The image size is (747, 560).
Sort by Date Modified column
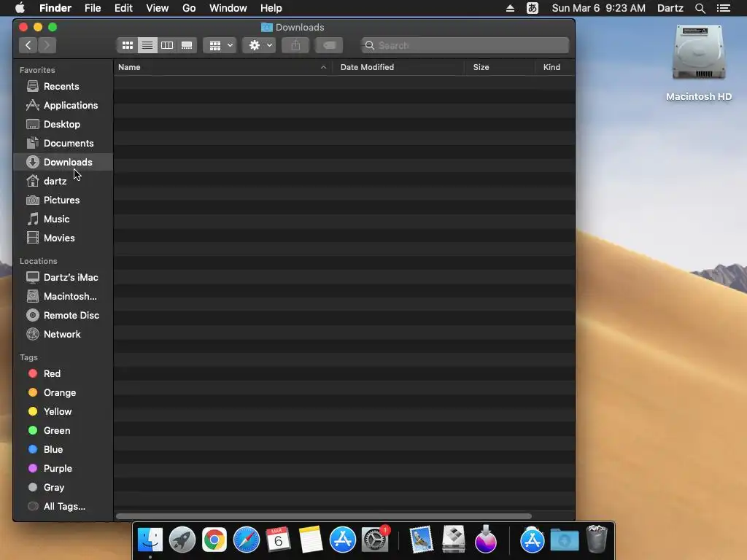click(x=398, y=67)
